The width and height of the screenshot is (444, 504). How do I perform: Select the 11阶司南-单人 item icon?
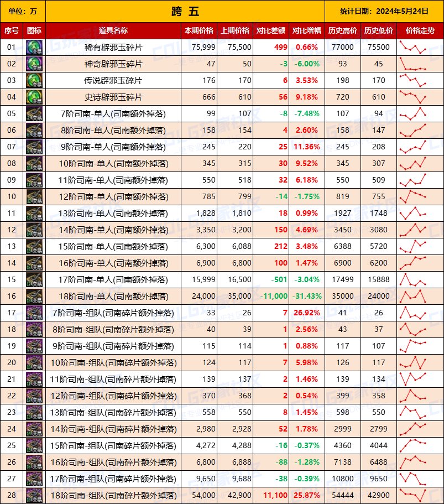[x=34, y=180]
